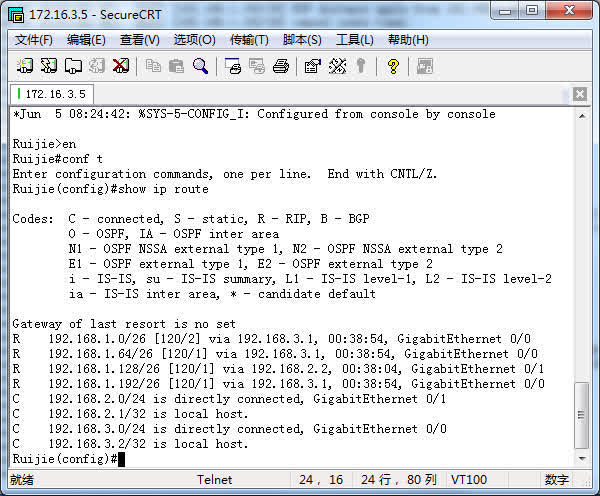Open the 选项(O) menu

[x=194, y=40]
